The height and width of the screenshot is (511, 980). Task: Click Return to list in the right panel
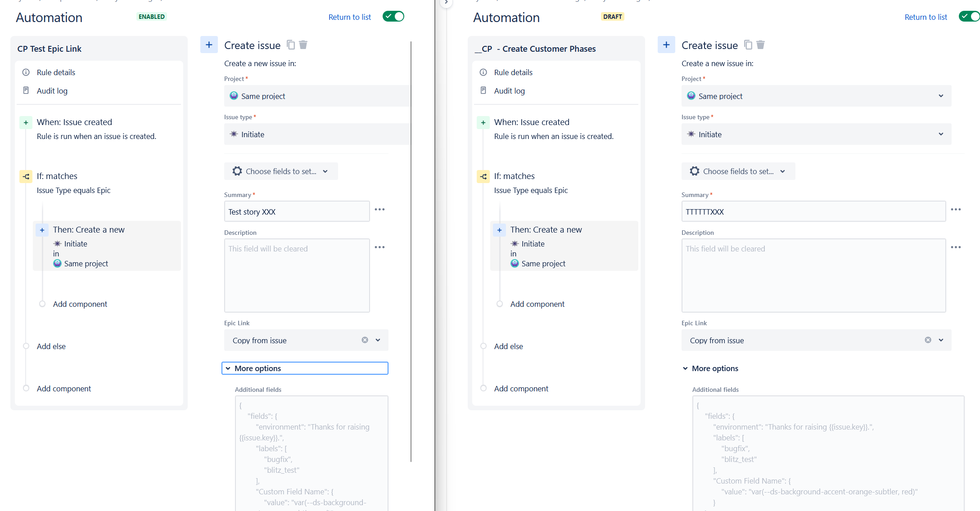pos(926,17)
